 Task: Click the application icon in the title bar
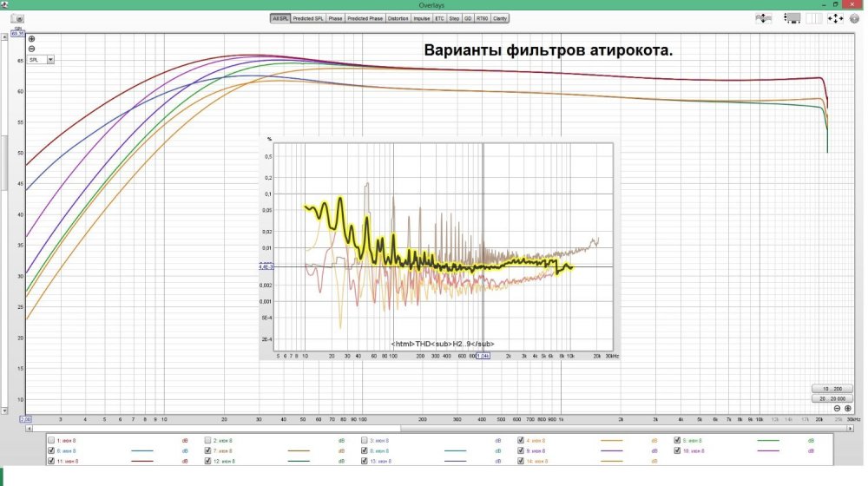4,4
